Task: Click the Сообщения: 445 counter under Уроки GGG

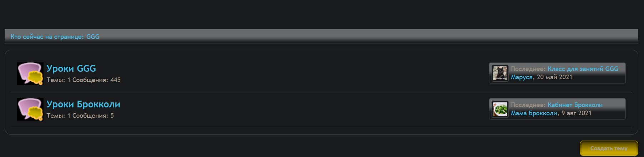Action: point(96,80)
